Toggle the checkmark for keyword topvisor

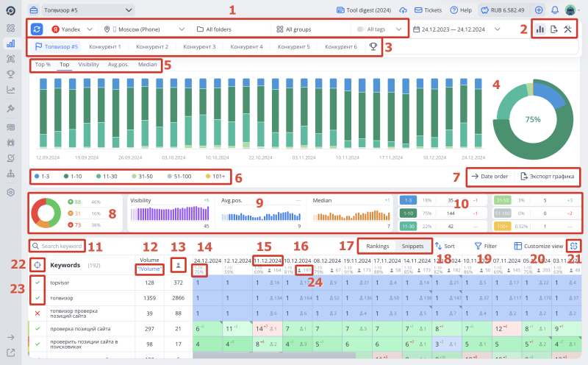coord(37,281)
